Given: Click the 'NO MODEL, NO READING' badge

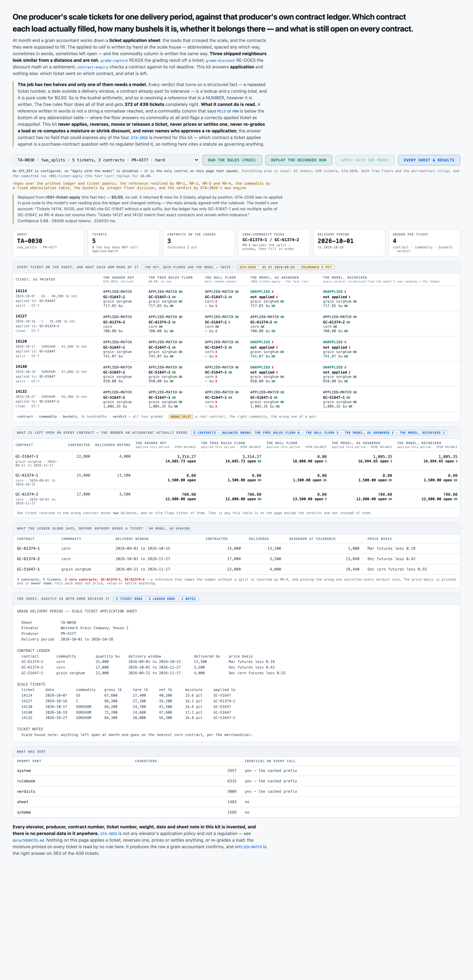Looking at the screenshot, I should point(169,528).
